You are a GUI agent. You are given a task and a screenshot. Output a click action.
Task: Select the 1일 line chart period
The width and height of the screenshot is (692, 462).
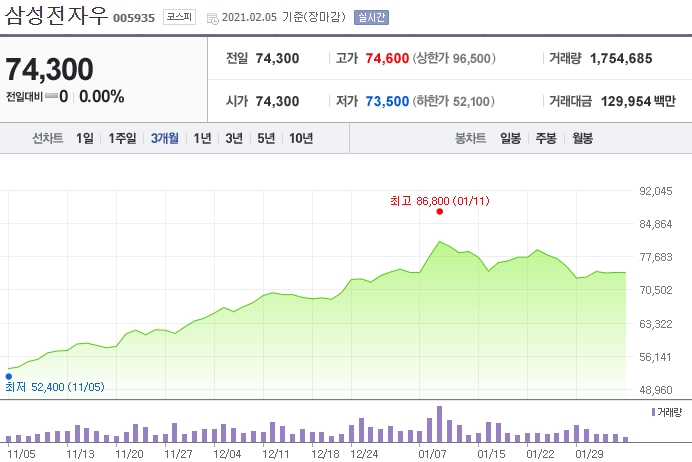pos(84,139)
